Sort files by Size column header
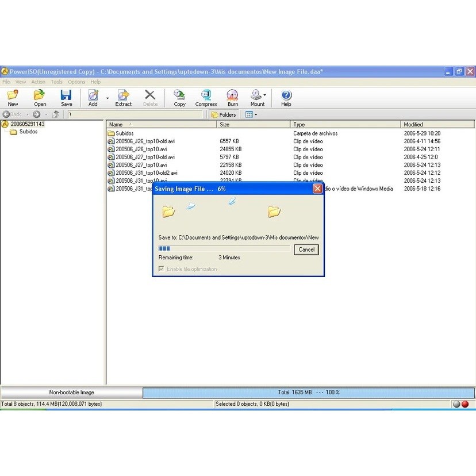The height and width of the screenshot is (476, 476). [253, 124]
